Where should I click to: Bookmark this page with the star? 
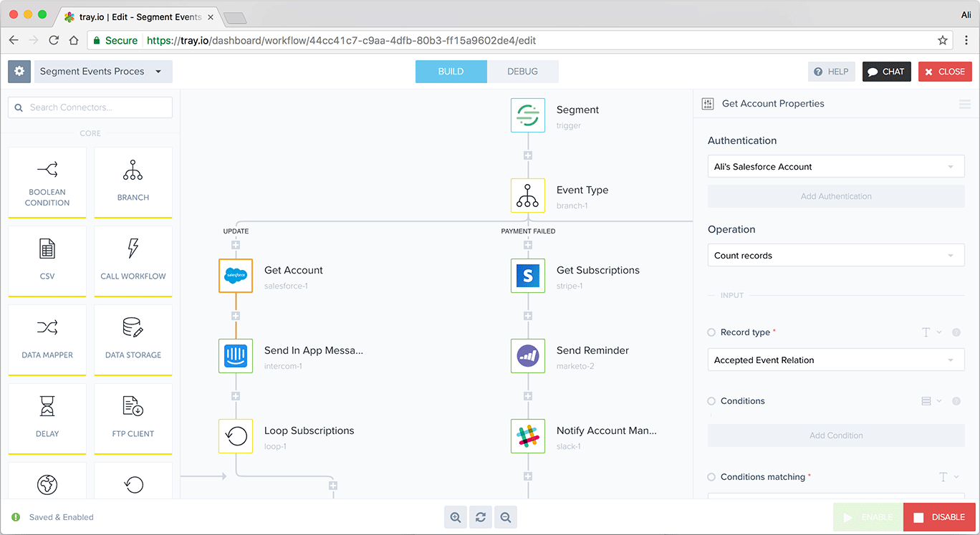943,41
